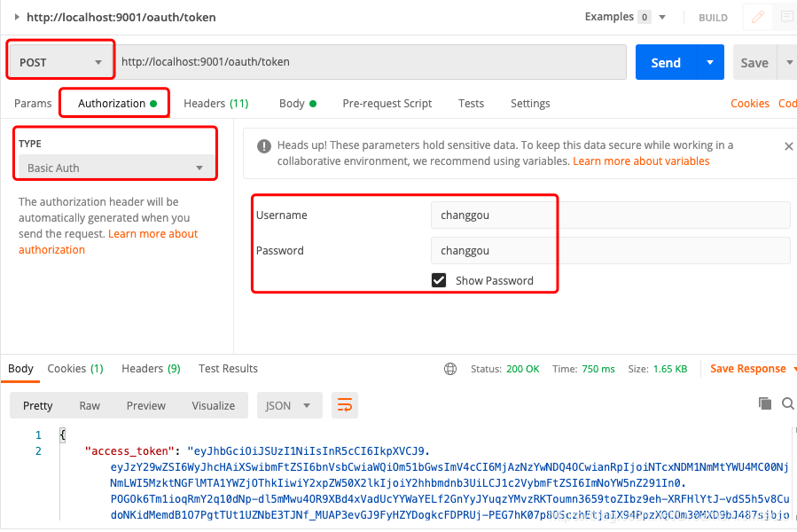
Task: Uncheck the Show Password checkbox
Action: click(439, 280)
